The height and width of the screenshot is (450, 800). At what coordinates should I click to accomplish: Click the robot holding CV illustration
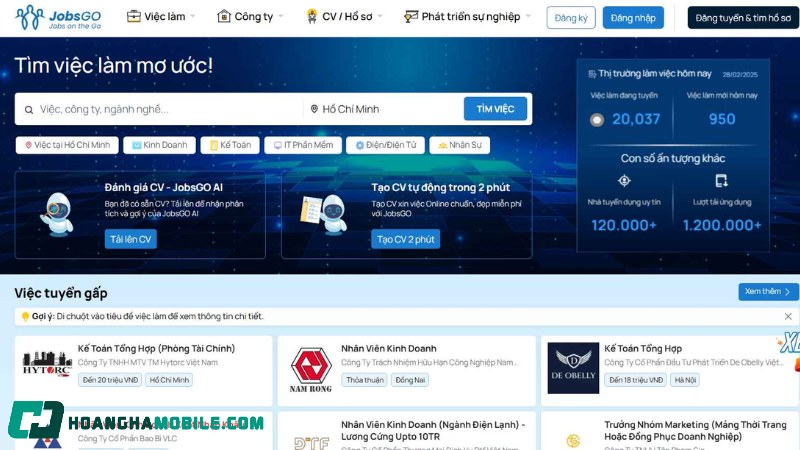(324, 214)
